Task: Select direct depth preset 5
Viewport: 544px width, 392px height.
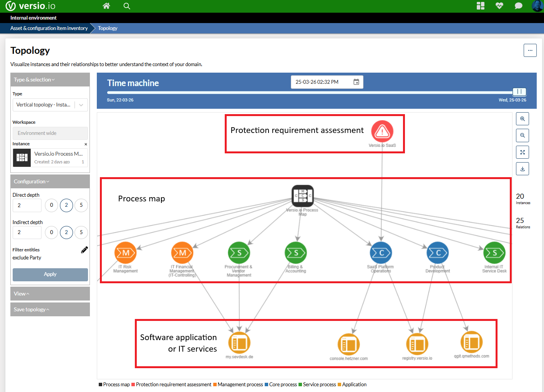Action: 81,205
